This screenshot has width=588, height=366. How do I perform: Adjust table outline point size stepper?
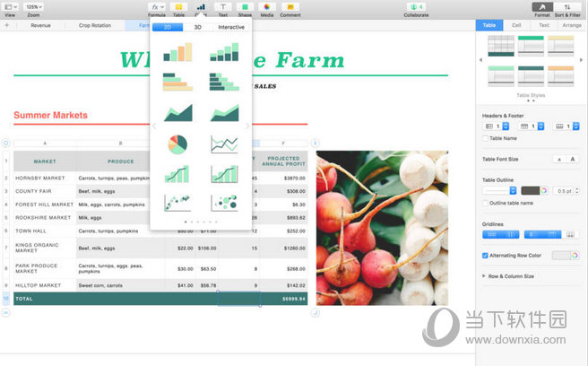577,191
